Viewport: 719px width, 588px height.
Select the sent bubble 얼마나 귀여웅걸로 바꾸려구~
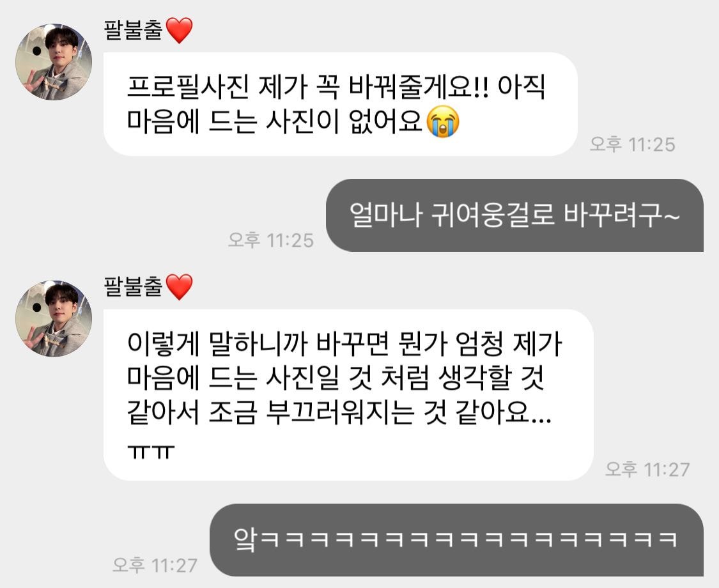pyautogui.click(x=514, y=215)
